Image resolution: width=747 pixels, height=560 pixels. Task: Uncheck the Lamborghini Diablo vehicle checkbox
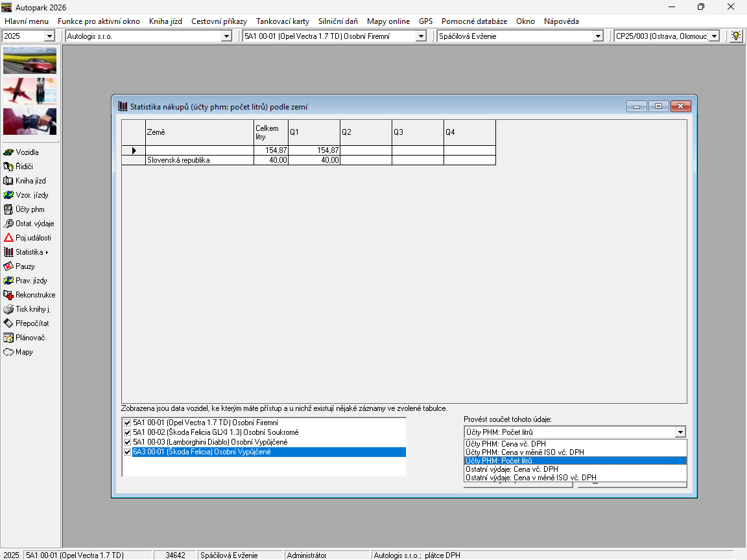coord(127,442)
